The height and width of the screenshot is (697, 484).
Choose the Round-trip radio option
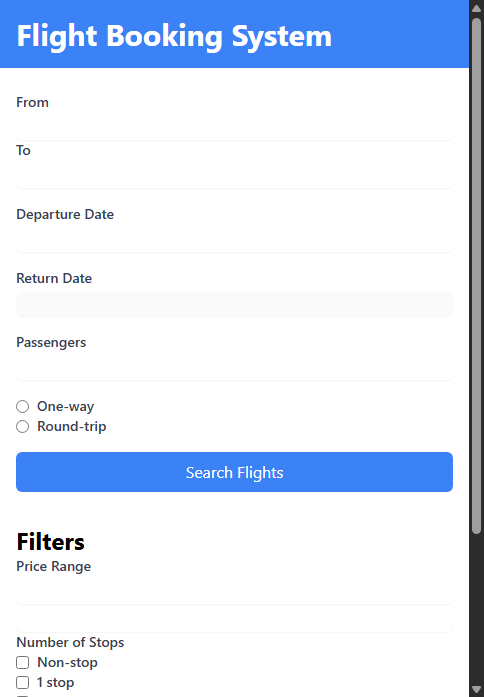[23, 426]
